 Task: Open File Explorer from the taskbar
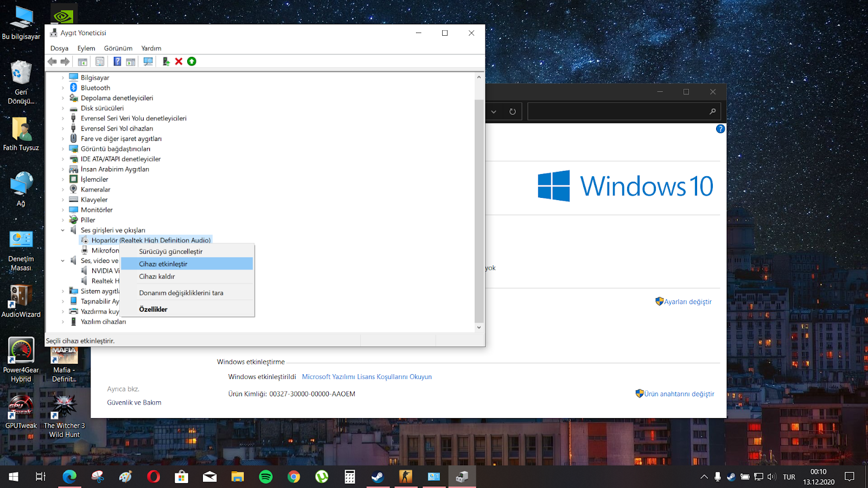coord(238,477)
